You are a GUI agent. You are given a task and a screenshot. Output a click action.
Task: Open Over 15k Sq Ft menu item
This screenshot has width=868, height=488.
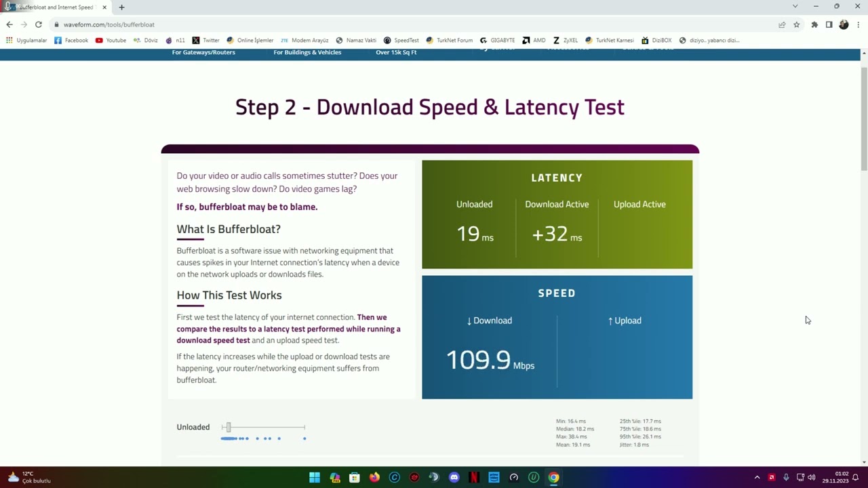[396, 52]
